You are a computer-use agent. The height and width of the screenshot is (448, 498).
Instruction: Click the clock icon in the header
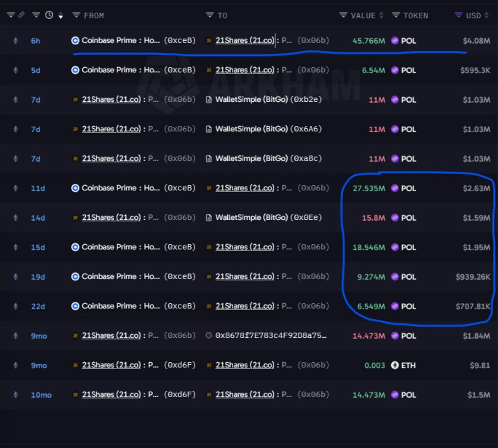point(49,15)
